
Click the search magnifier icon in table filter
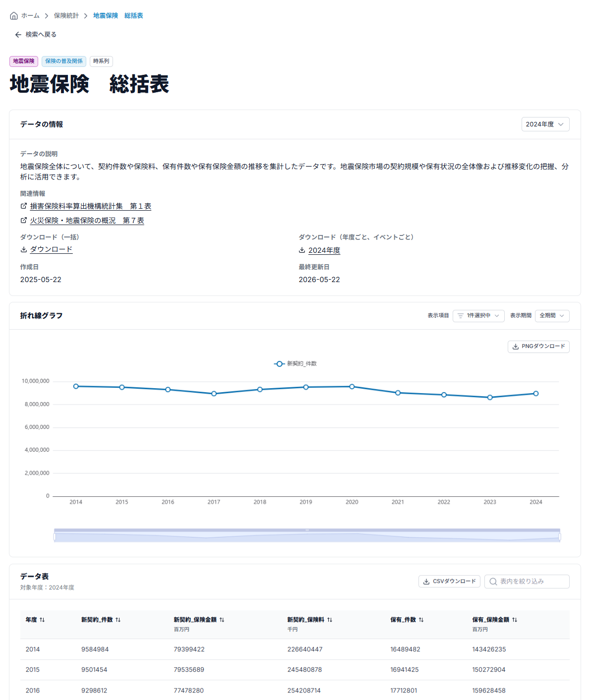pyautogui.click(x=493, y=582)
